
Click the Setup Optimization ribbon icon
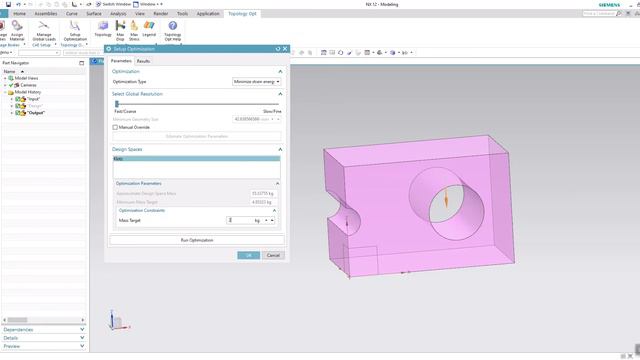(75, 31)
